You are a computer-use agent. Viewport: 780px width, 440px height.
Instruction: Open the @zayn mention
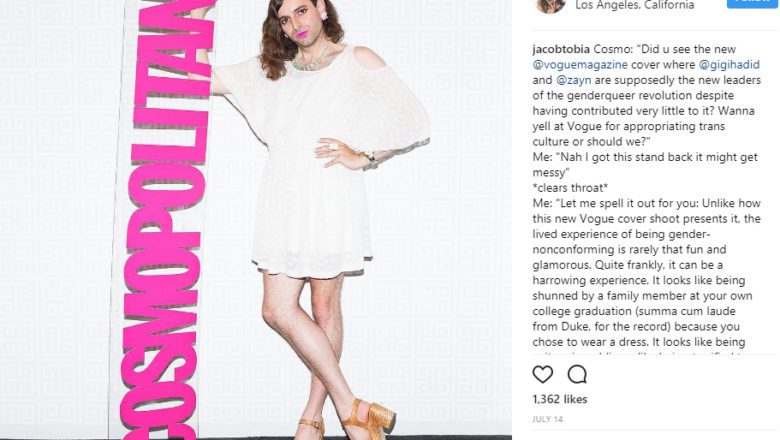(574, 80)
